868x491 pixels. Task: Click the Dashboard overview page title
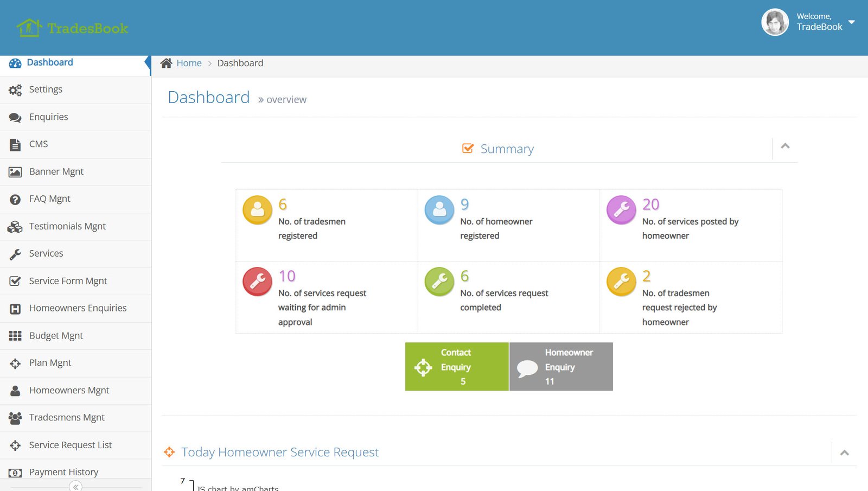point(237,98)
